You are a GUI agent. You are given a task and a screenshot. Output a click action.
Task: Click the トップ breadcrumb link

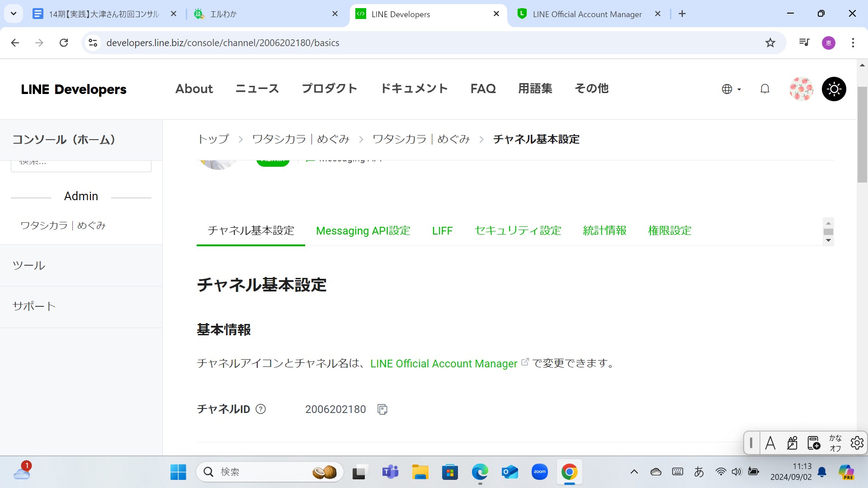click(213, 139)
